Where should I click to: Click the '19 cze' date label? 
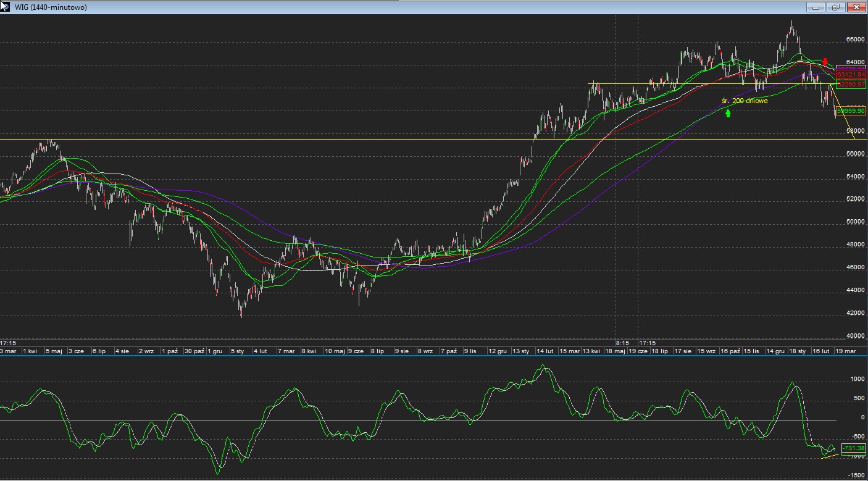pos(638,351)
